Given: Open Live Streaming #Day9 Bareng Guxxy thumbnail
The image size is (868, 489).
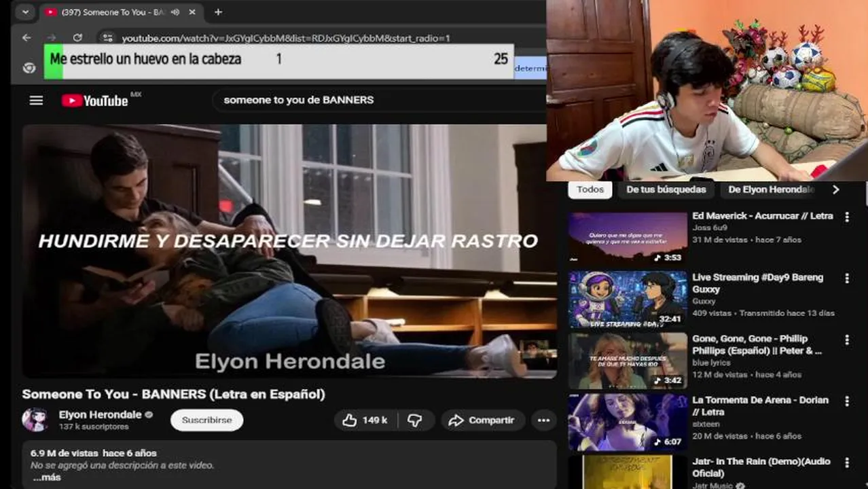Looking at the screenshot, I should [x=628, y=299].
